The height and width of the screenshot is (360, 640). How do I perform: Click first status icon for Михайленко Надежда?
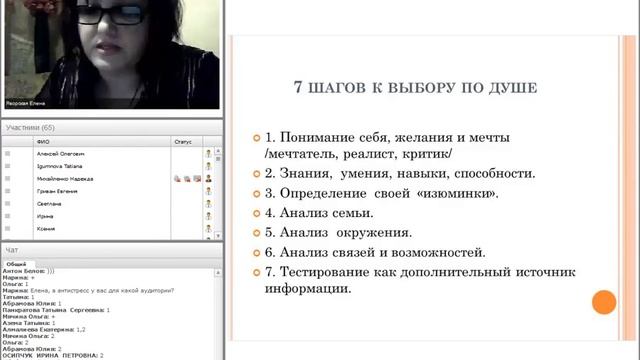coord(178,178)
